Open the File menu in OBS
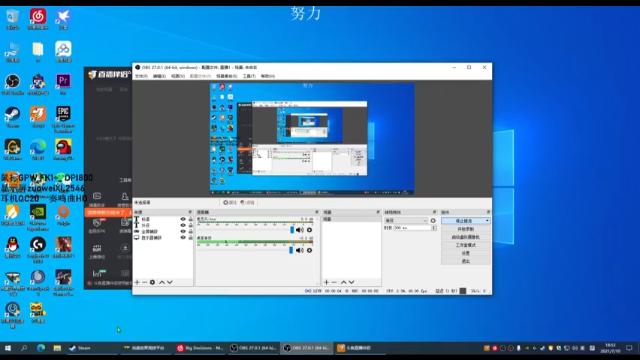This screenshot has height=360, width=640. [x=141, y=76]
